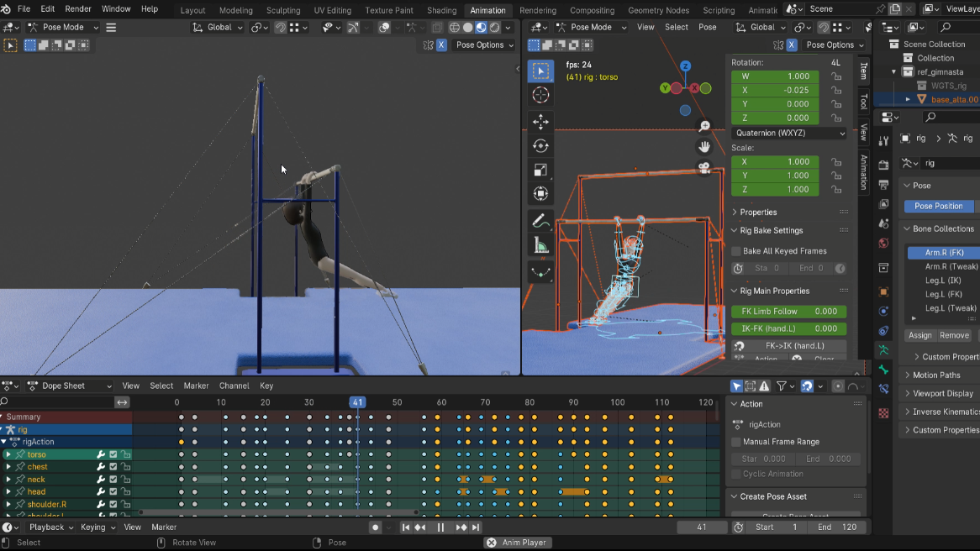Select the Move tool in right viewport

pyautogui.click(x=540, y=122)
